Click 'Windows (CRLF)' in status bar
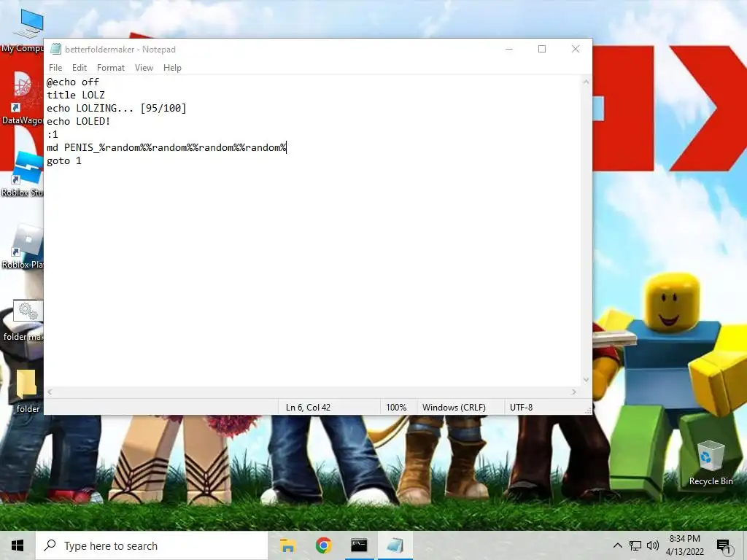The image size is (747, 560). [x=454, y=408]
